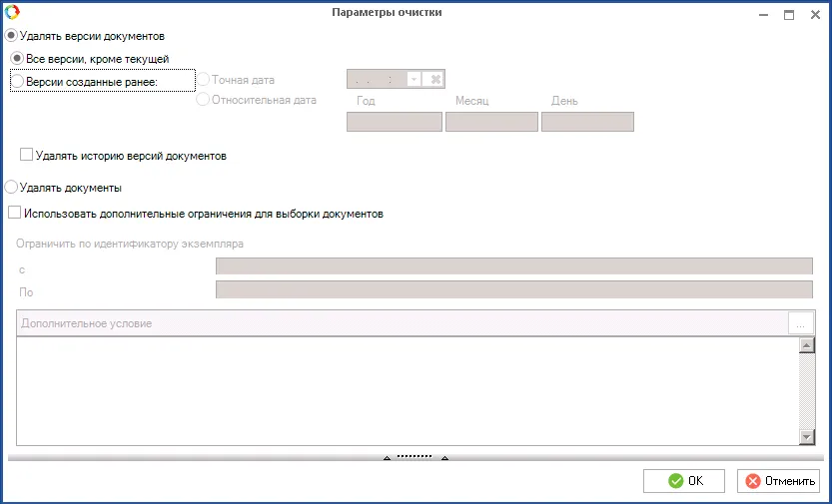Minimize the Параметры очистки dialog
The height and width of the screenshot is (504, 832).
(762, 15)
